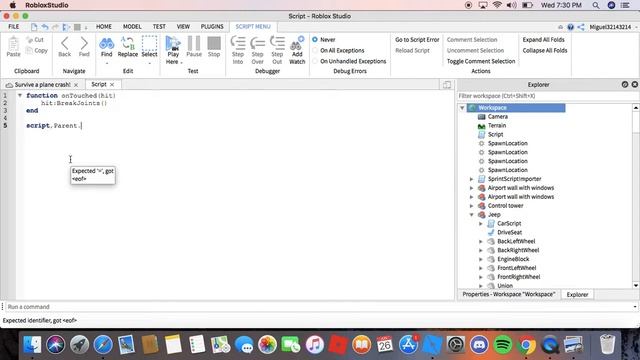Click the Cut scissors icon

29,40
